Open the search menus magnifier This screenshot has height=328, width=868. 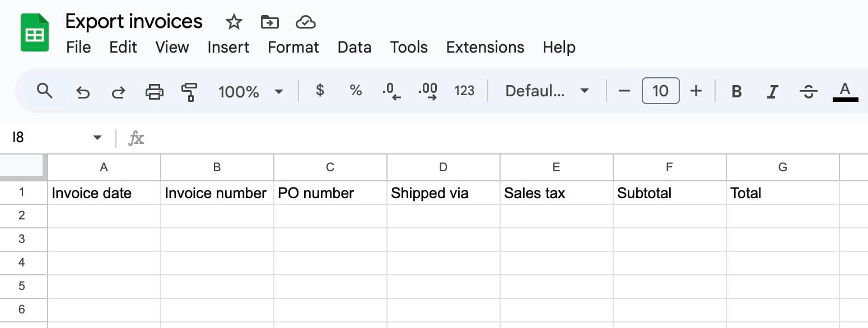(45, 90)
